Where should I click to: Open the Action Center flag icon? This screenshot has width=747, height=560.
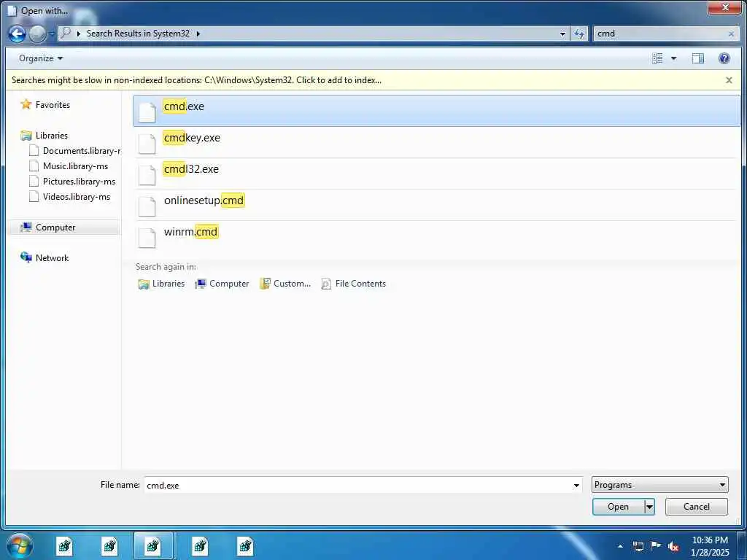[656, 546]
